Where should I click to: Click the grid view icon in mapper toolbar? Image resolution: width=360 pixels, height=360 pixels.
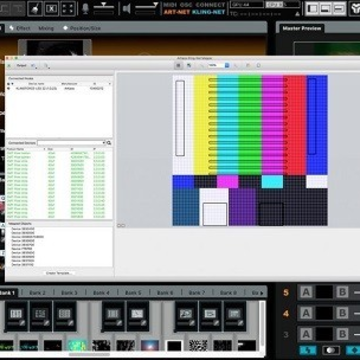pos(179,65)
